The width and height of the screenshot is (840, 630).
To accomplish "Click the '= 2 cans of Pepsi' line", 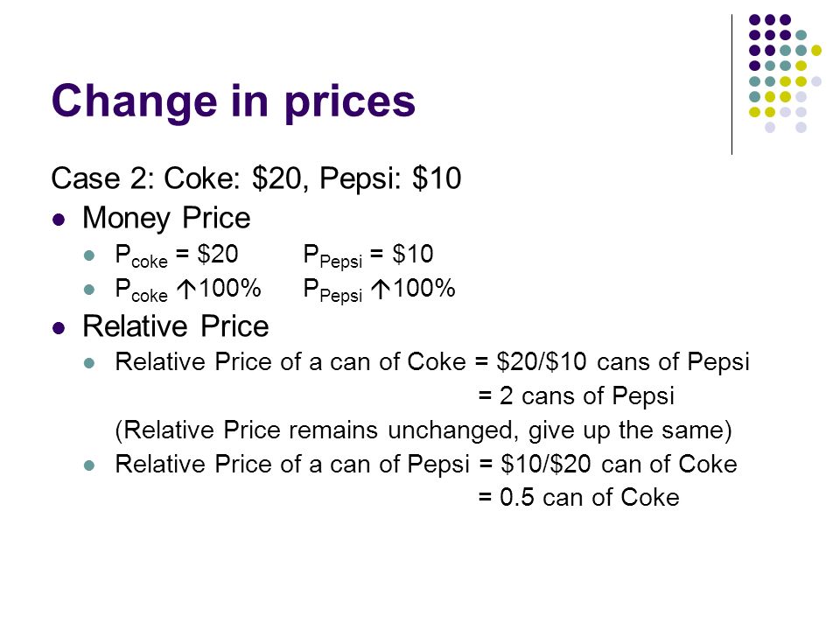I will pyautogui.click(x=576, y=397).
